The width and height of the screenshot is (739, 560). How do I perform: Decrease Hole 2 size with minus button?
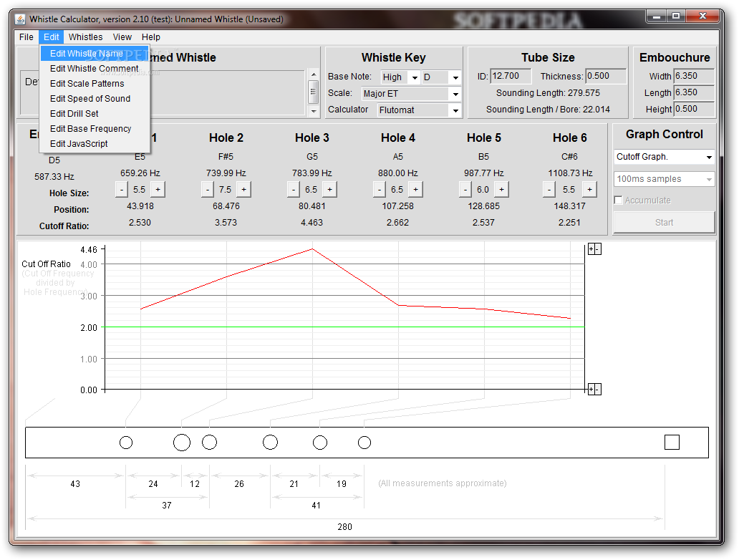[x=208, y=190]
